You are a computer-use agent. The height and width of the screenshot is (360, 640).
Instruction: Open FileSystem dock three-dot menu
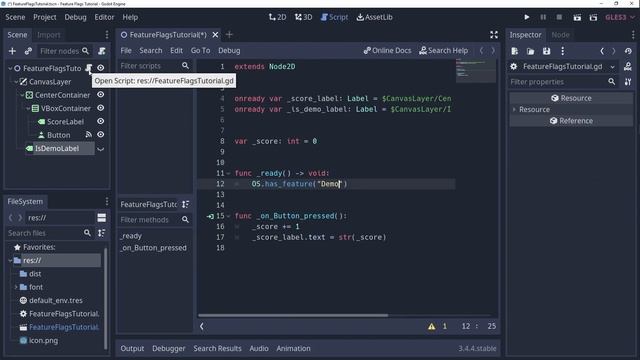coord(107,201)
